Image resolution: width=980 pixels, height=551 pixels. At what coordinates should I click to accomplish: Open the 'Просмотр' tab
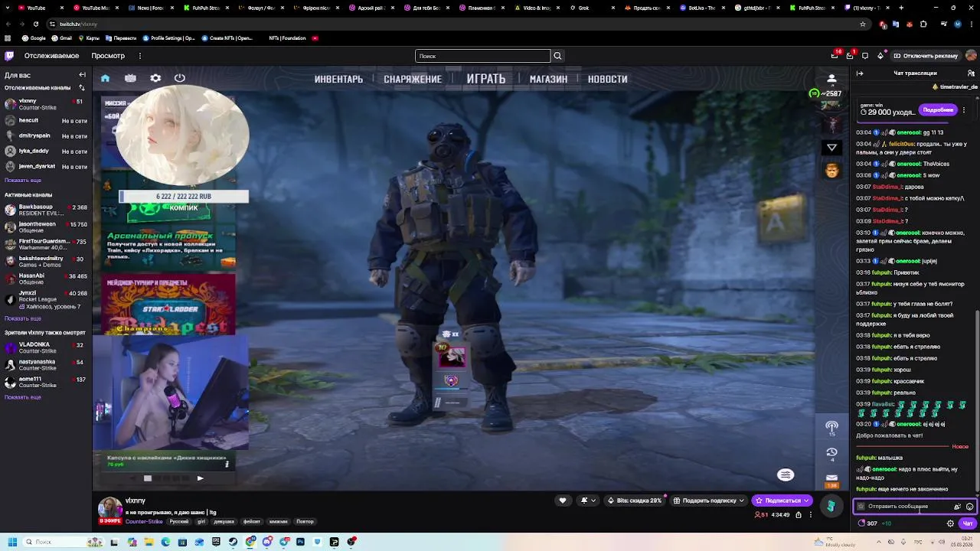(108, 56)
